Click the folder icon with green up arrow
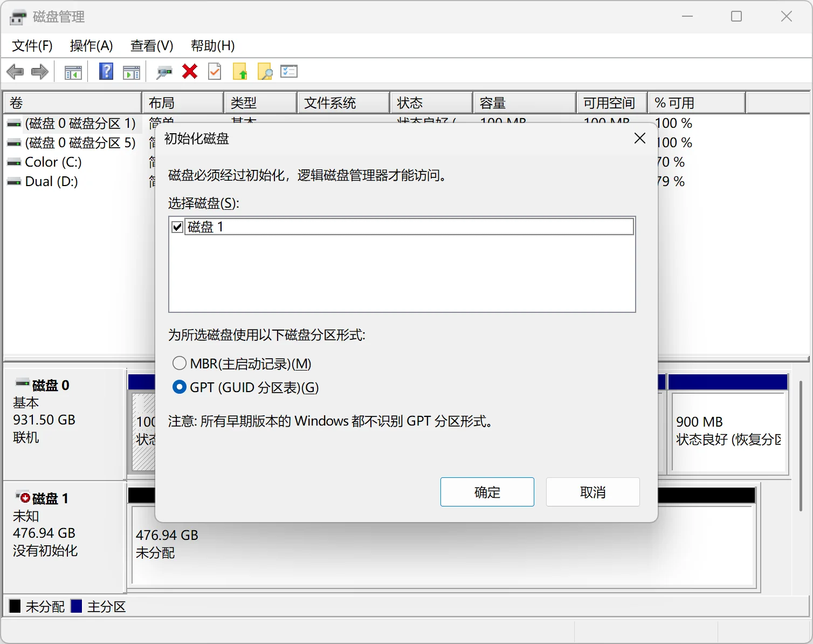The width and height of the screenshot is (813, 644). (240, 71)
